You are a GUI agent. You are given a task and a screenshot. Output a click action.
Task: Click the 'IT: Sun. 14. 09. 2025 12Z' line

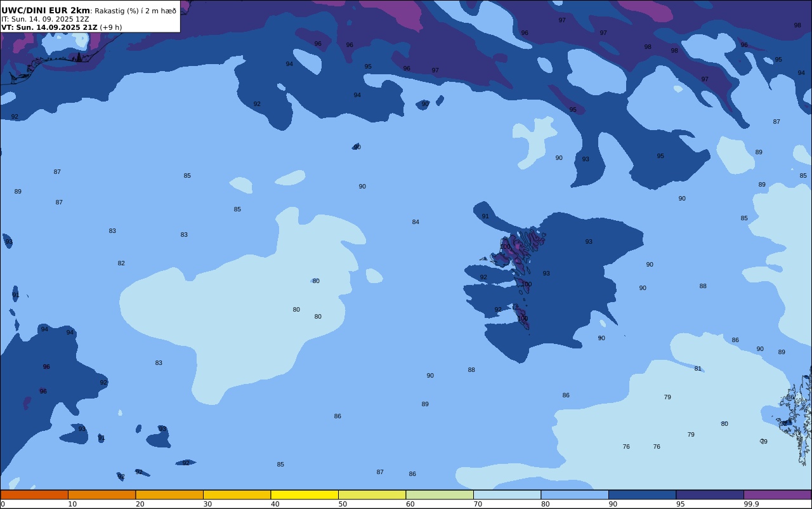click(x=45, y=19)
